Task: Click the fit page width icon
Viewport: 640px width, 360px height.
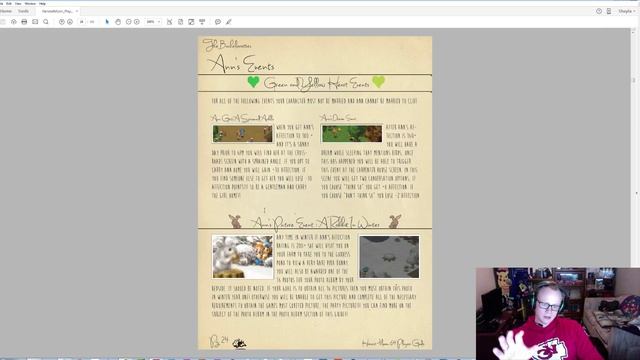Action: pos(169,22)
